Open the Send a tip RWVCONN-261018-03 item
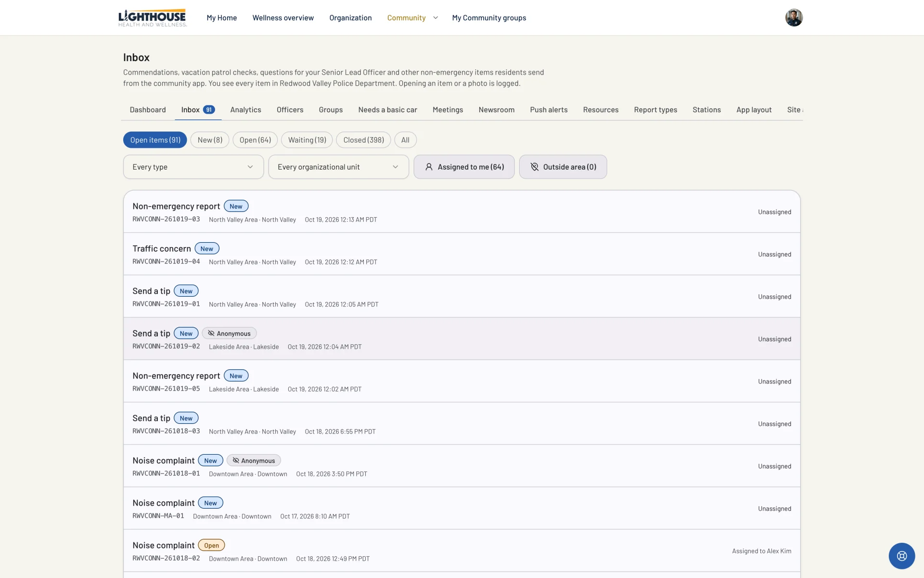This screenshot has height=578, width=924. 462,424
